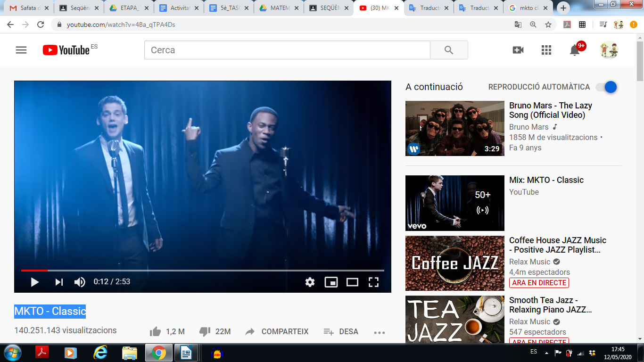
Task: Seek on the video progress bar
Action: 203,271
